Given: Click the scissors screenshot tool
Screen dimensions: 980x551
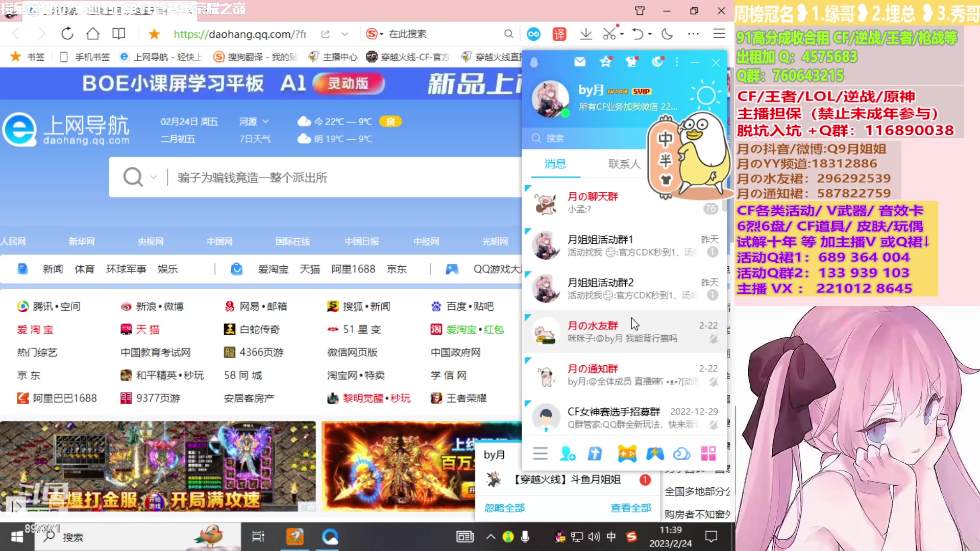Looking at the screenshot, I should (x=609, y=34).
